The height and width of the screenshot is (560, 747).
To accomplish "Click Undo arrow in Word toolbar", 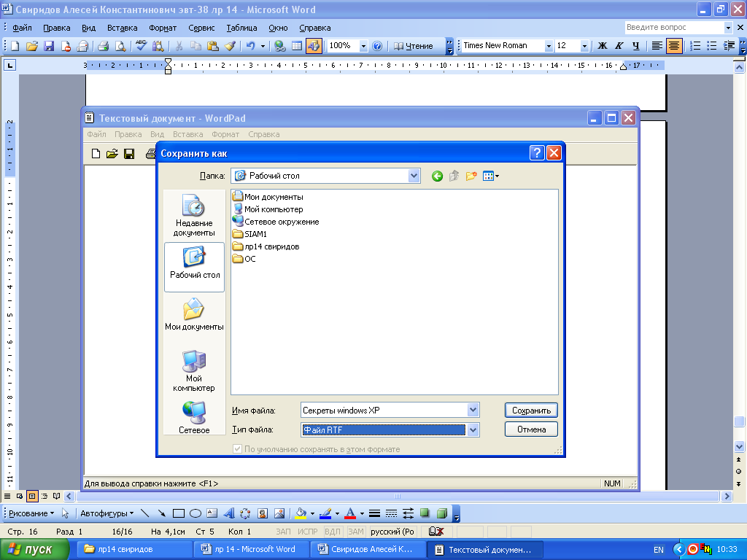I will (x=251, y=46).
